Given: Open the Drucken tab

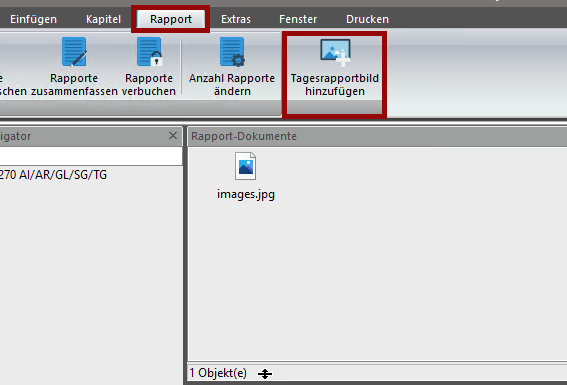Looking at the screenshot, I should pyautogui.click(x=367, y=19).
